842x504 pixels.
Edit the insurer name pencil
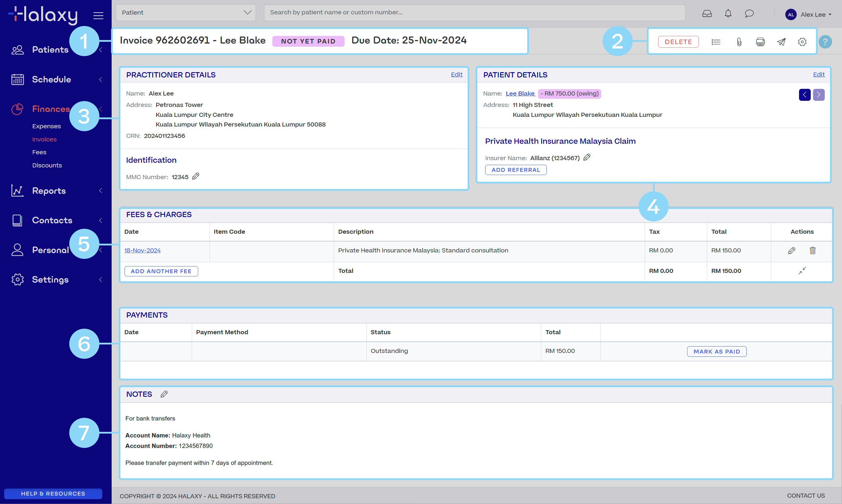(x=587, y=157)
